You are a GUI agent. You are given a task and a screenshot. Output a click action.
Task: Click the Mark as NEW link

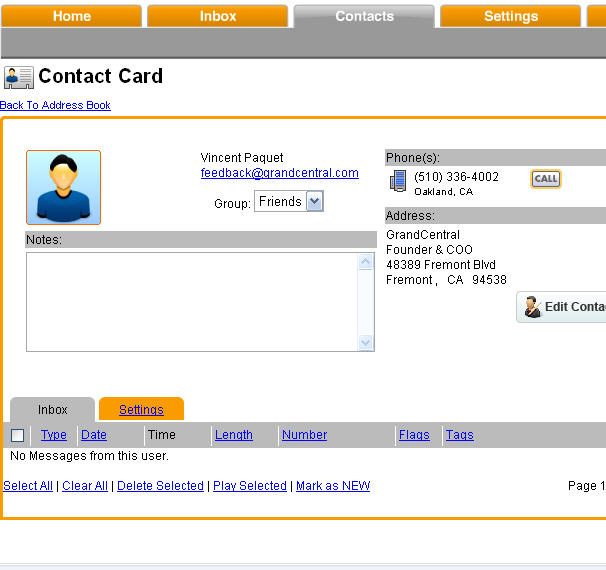tap(333, 486)
